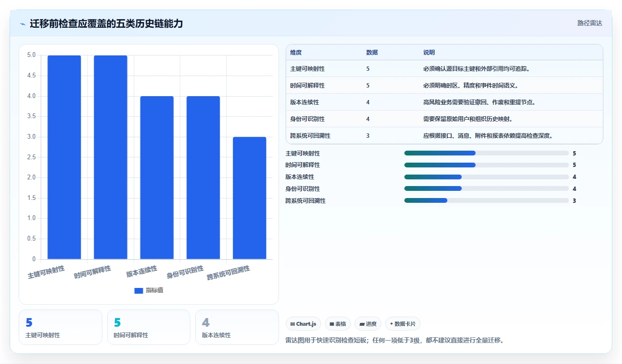Click the 4.5 tick on the y-axis
Viewport: 622px width, 364px height.
31,76
